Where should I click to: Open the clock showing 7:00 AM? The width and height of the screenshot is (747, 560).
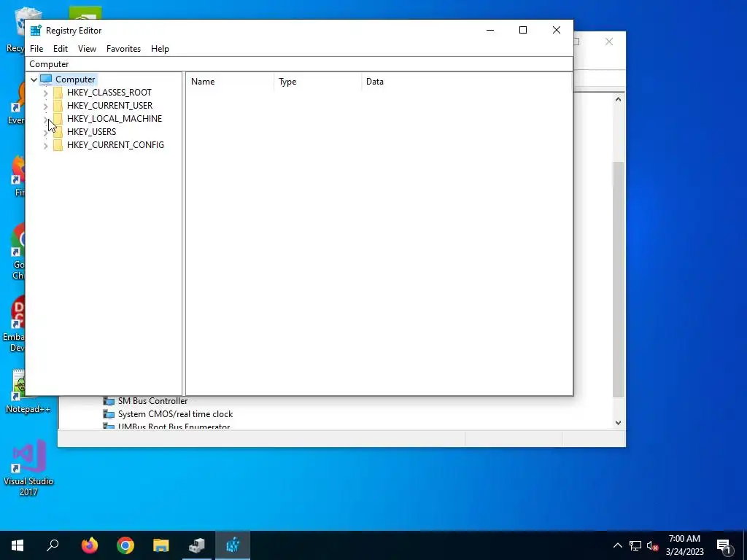coord(684,545)
